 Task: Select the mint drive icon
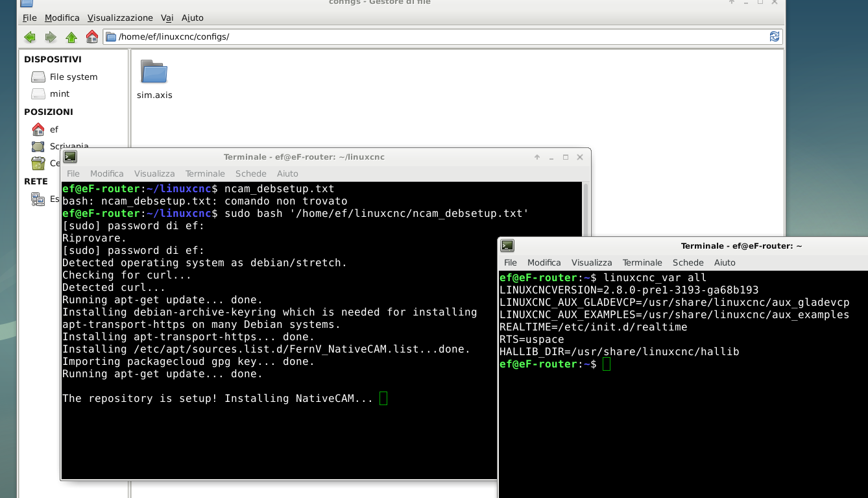38,93
